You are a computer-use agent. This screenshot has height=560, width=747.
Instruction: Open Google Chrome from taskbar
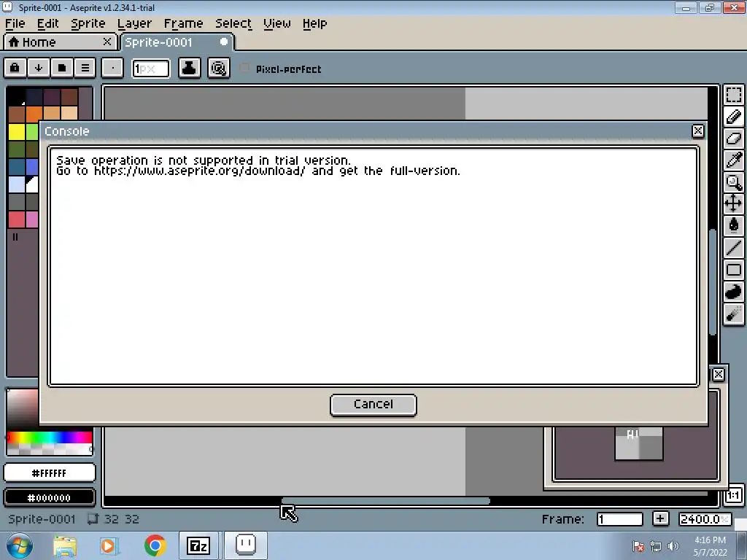[155, 545]
